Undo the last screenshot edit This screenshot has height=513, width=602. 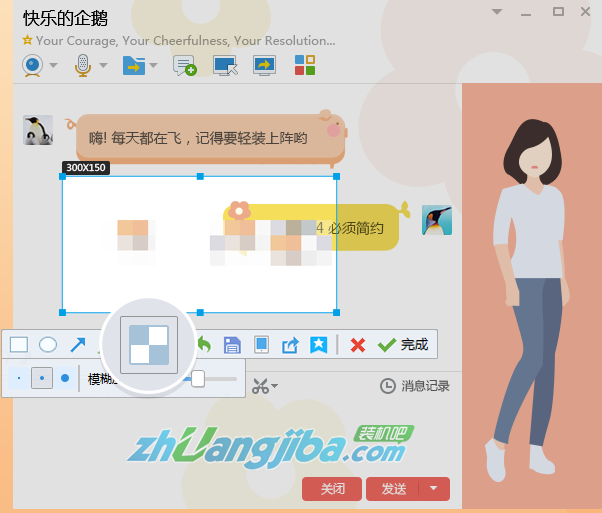[x=204, y=345]
